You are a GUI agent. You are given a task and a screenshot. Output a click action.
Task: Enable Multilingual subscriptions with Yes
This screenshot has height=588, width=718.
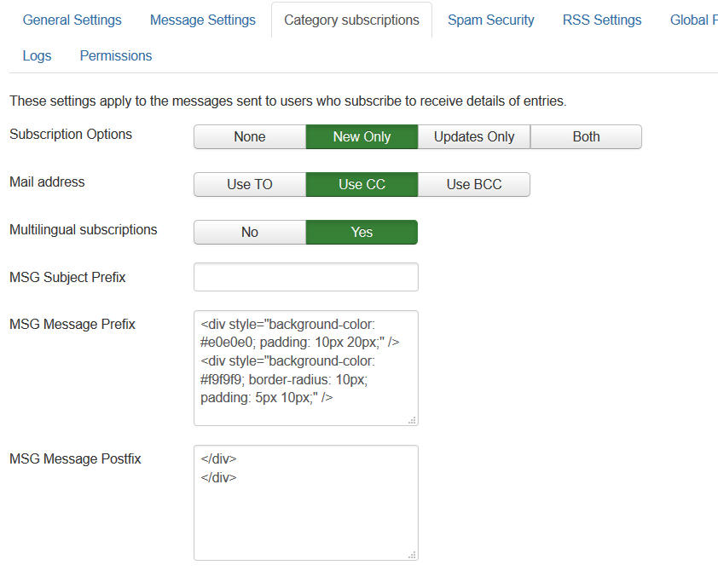362,233
